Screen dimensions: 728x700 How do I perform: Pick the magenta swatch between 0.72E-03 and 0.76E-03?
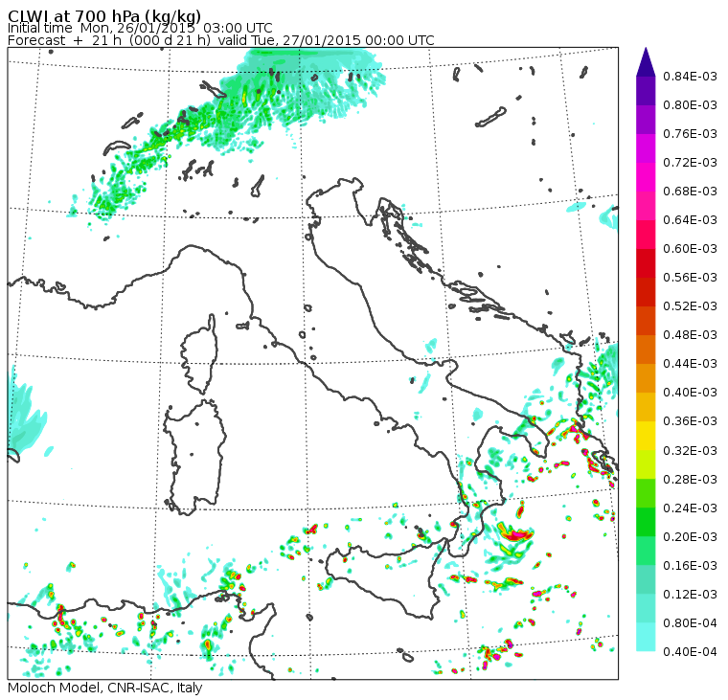coord(646,148)
